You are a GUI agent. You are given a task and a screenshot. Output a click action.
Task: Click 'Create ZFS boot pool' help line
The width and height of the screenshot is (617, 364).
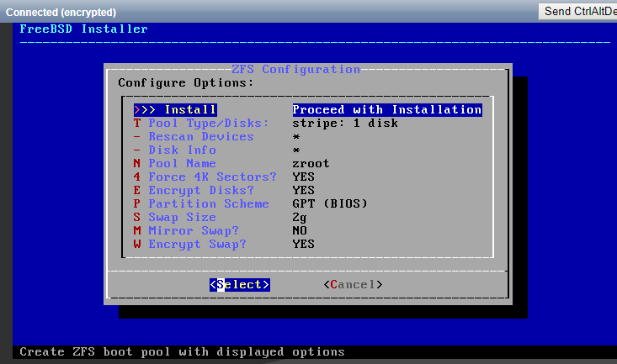pyautogui.click(x=182, y=352)
